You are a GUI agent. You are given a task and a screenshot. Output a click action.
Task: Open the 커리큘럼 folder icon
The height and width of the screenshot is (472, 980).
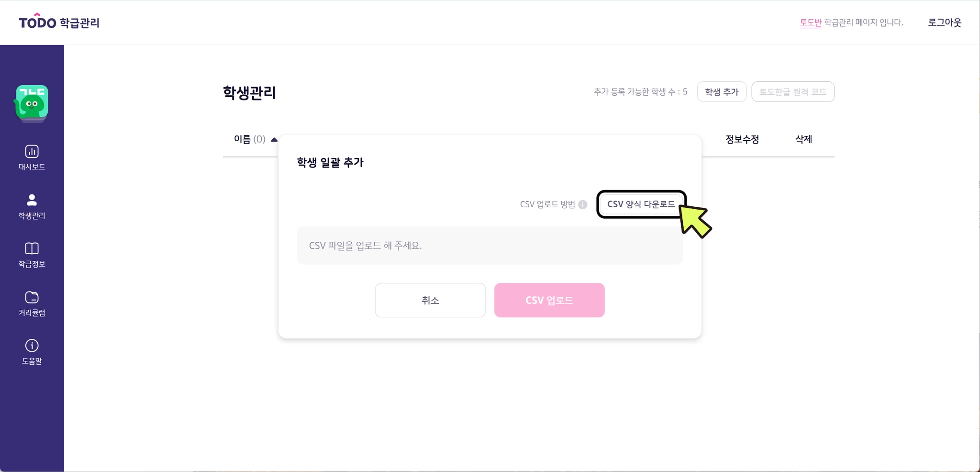[32, 297]
